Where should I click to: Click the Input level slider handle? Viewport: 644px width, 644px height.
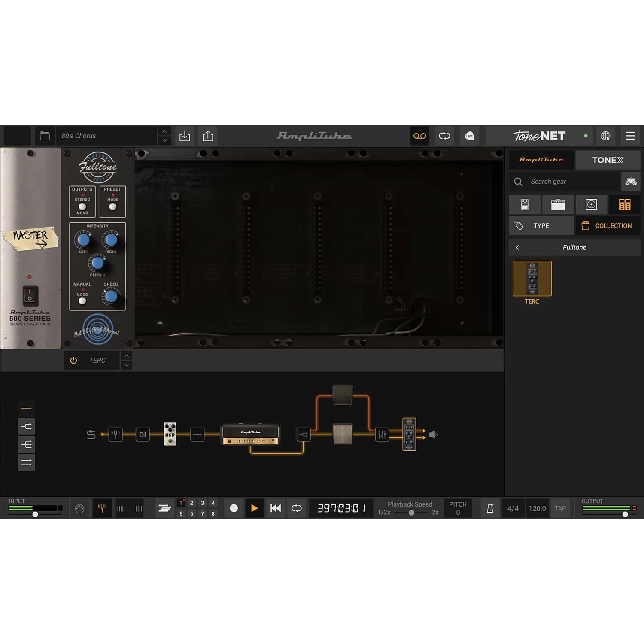35,514
